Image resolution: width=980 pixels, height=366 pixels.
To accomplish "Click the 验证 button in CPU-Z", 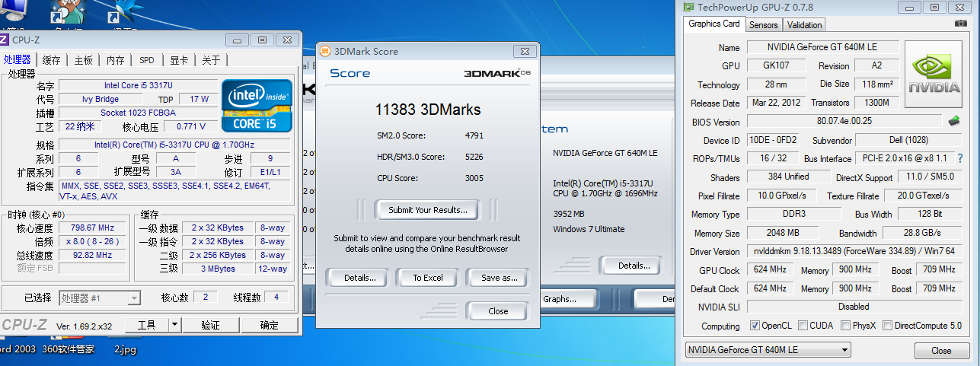I will [x=210, y=325].
